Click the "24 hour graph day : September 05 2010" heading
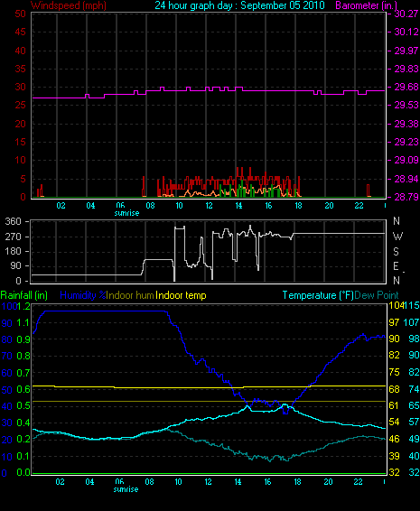 click(239, 5)
